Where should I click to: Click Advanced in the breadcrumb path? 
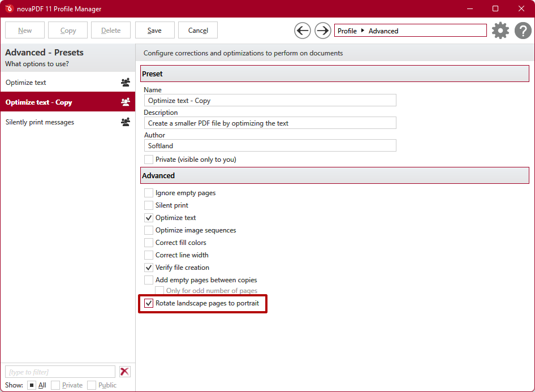coord(383,31)
